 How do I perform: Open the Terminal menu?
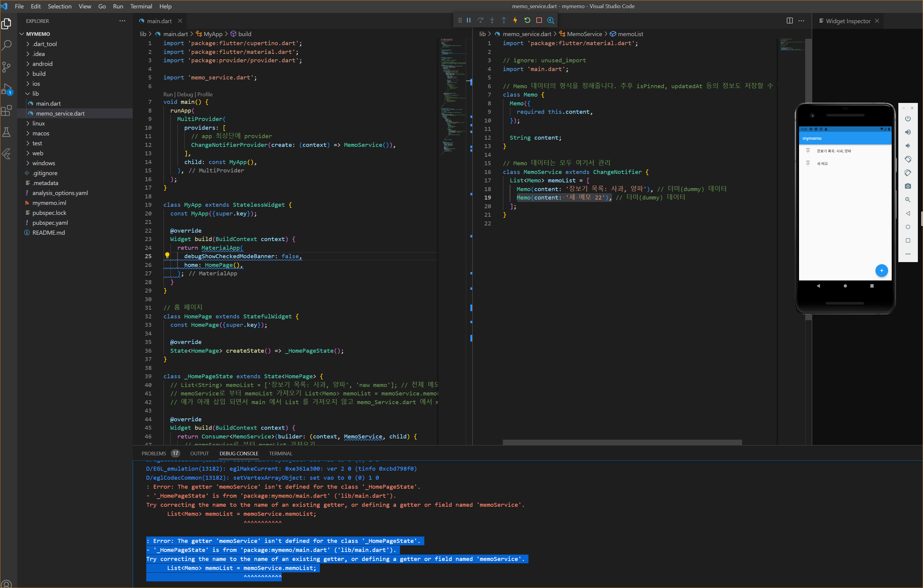(141, 6)
